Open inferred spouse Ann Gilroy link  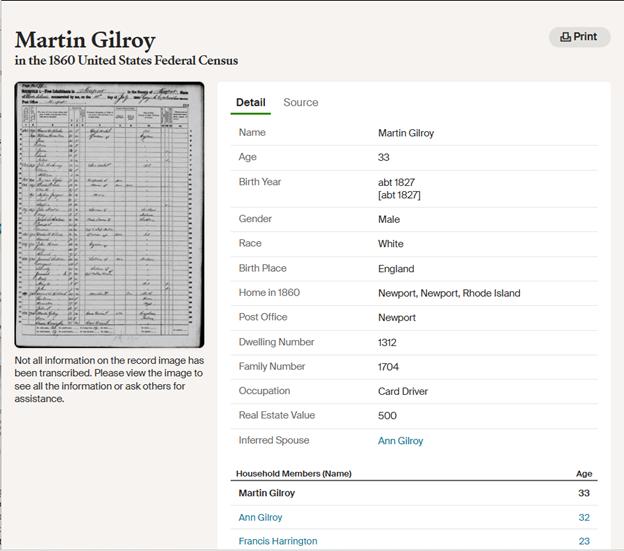[x=400, y=440]
